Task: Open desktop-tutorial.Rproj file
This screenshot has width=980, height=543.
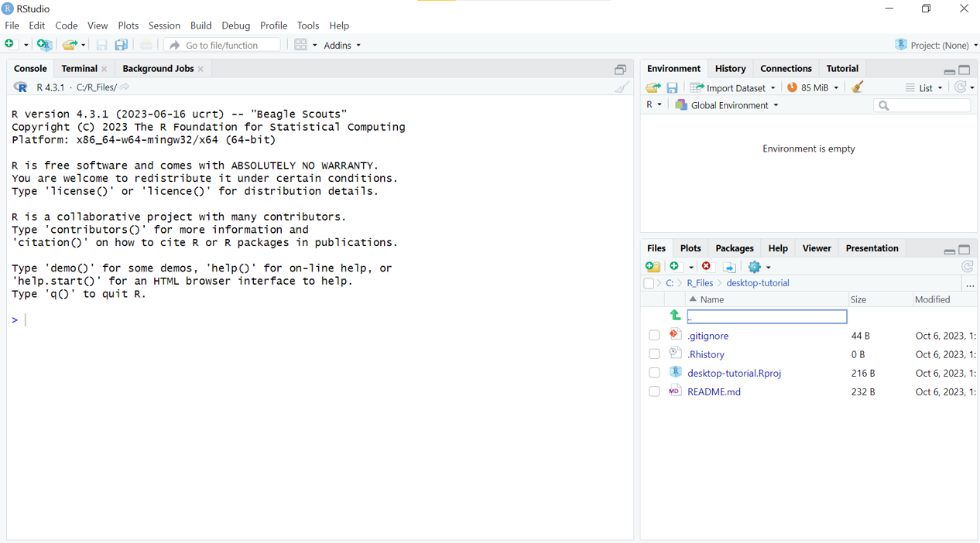Action: tap(734, 373)
